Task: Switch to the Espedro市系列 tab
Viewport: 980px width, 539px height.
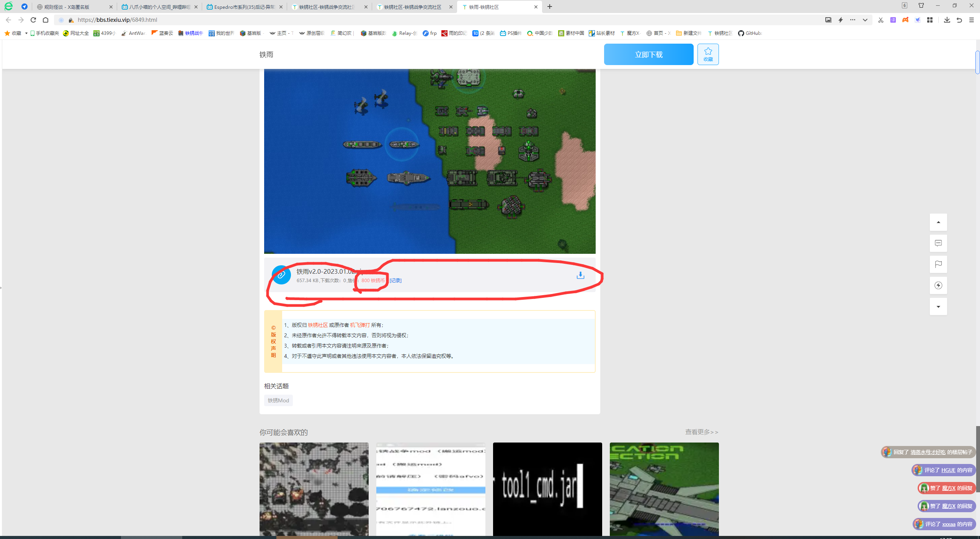Action: 244,7
